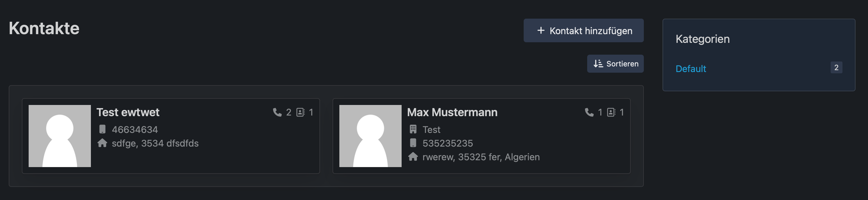Viewport: 868px width, 200px height.
Task: Click the Default category count badge
Action: pos(836,68)
